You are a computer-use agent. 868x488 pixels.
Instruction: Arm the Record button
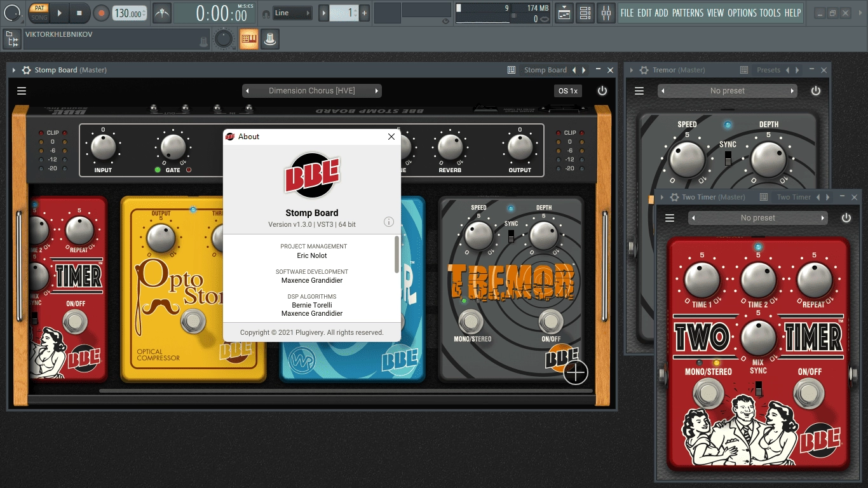(101, 13)
